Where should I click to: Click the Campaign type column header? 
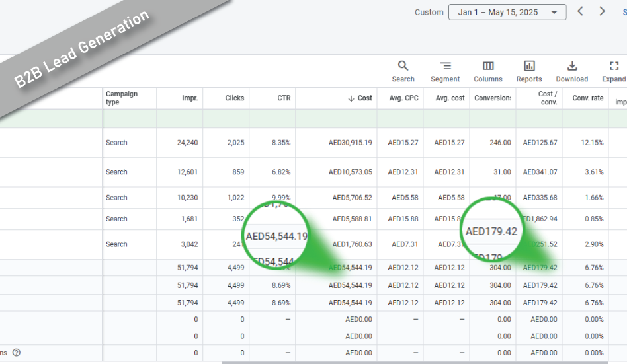pos(122,98)
